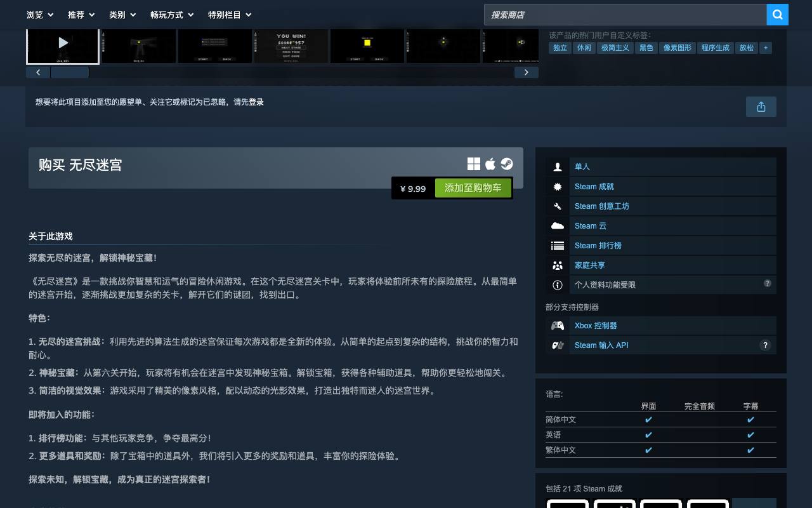
Task: Click the left arrow of the screenshot strip
Action: [x=38, y=72]
